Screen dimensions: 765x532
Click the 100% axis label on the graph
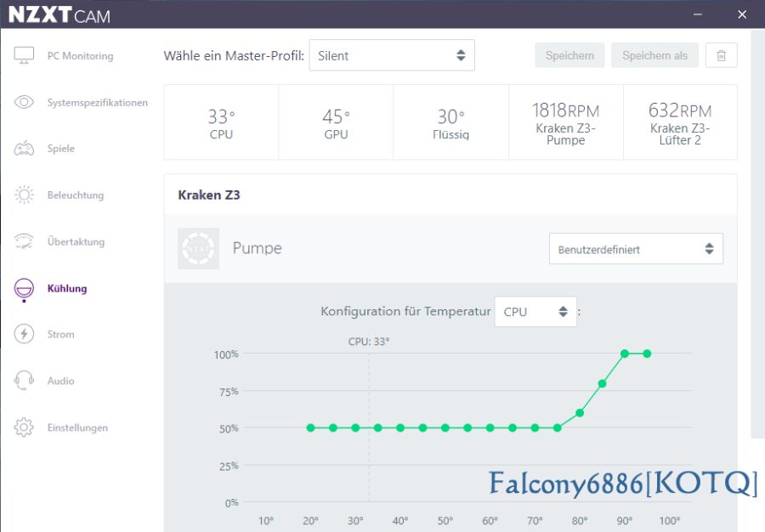point(226,354)
